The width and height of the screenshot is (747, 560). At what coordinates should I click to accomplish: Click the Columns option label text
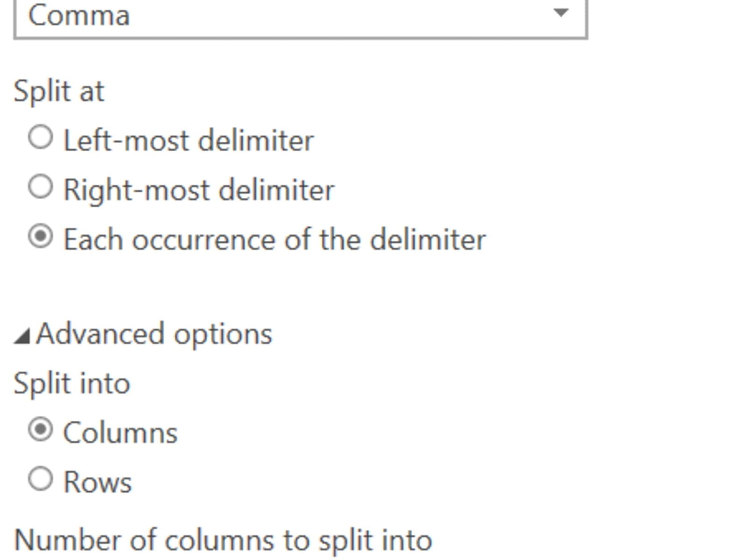120,433
